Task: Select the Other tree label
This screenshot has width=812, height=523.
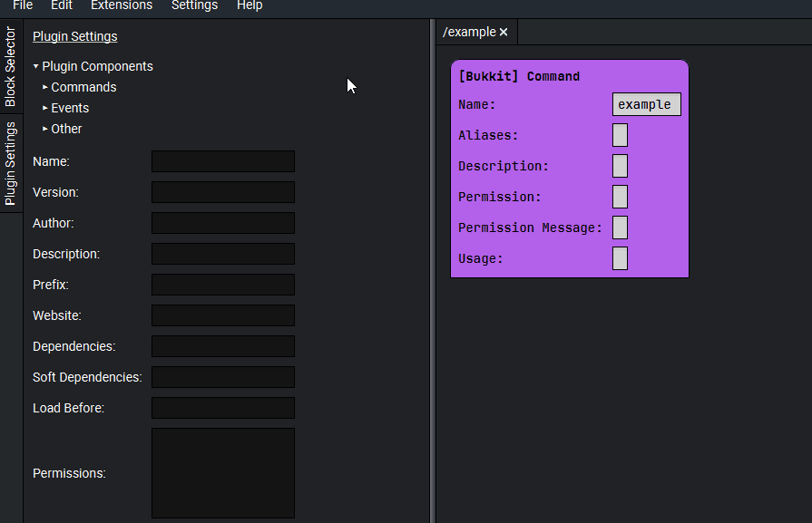Action: click(66, 129)
